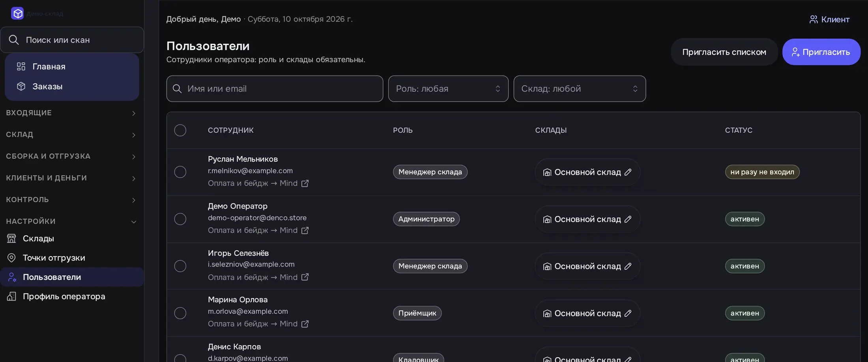Image resolution: width=868 pixels, height=362 pixels.
Task: Click the ни разу не входил status badge
Action: (762, 172)
